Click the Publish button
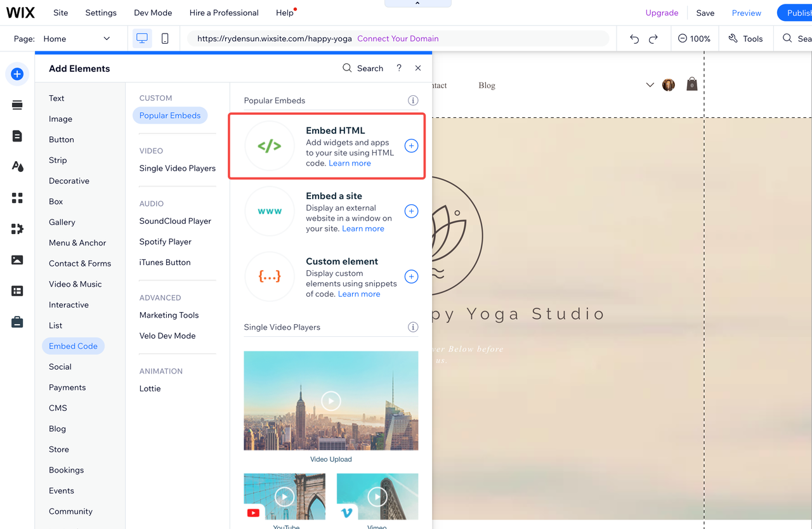This screenshot has height=529, width=812. tap(796, 13)
